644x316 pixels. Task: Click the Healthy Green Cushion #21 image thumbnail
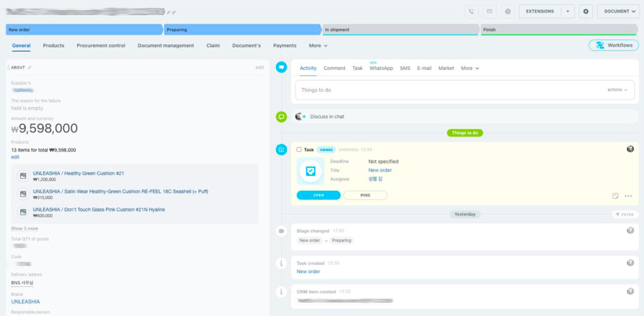(x=23, y=176)
